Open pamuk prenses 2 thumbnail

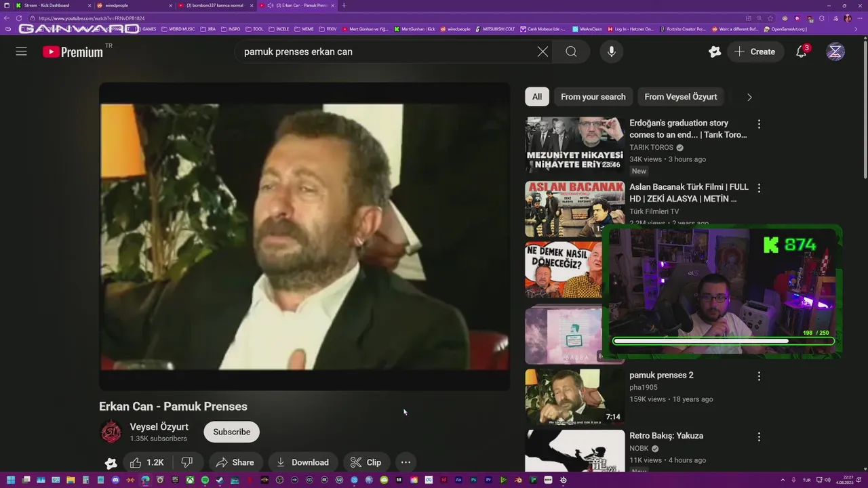point(574,397)
